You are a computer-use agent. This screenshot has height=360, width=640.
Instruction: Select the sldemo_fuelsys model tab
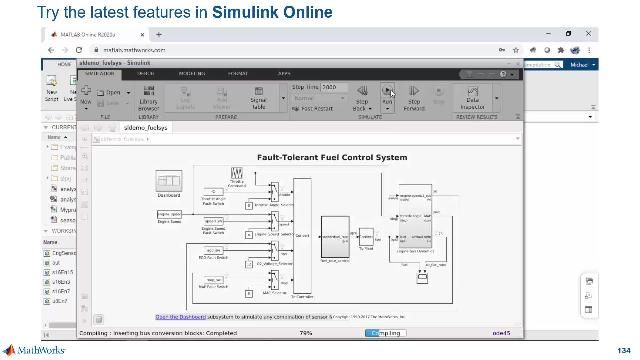click(145, 128)
